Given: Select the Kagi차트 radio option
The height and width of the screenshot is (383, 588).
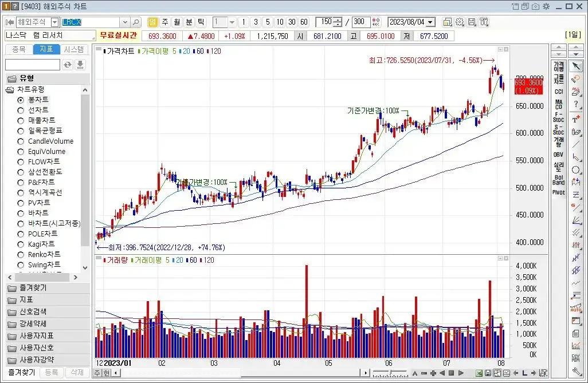Looking at the screenshot, I should 21,244.
